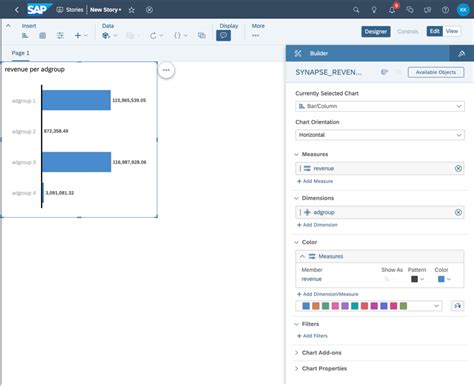The width and height of the screenshot is (474, 386).
Task: Open the color palette dropdown
Action: pos(369,306)
